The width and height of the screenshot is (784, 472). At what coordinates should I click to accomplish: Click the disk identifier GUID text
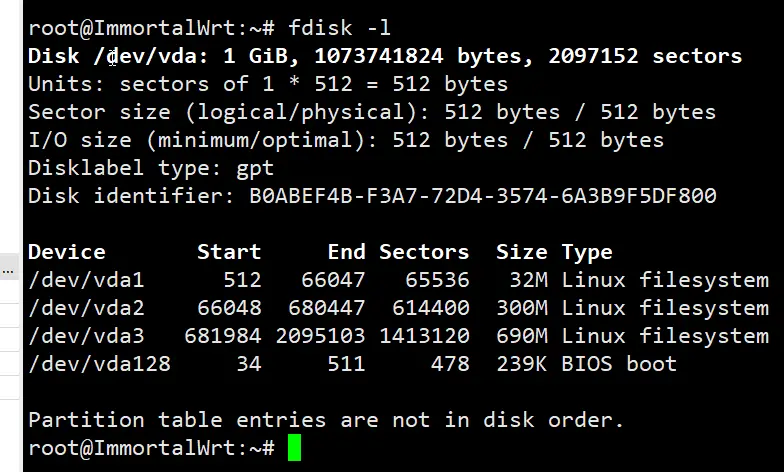point(483,196)
